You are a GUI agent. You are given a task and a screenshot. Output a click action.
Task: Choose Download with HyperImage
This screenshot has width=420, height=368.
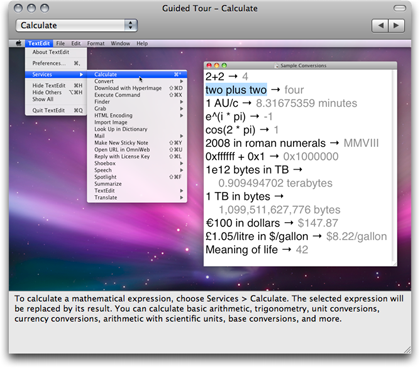coord(137,88)
